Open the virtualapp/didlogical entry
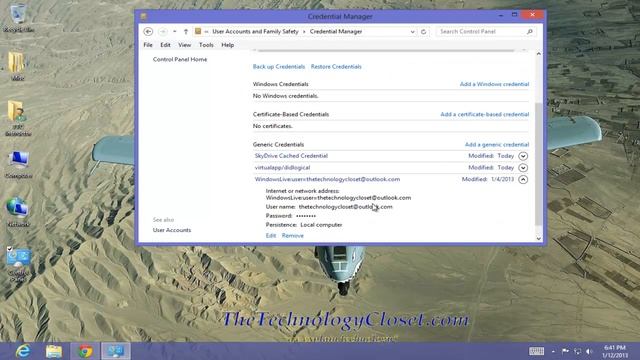The width and height of the screenshot is (640, 360). pos(282,168)
